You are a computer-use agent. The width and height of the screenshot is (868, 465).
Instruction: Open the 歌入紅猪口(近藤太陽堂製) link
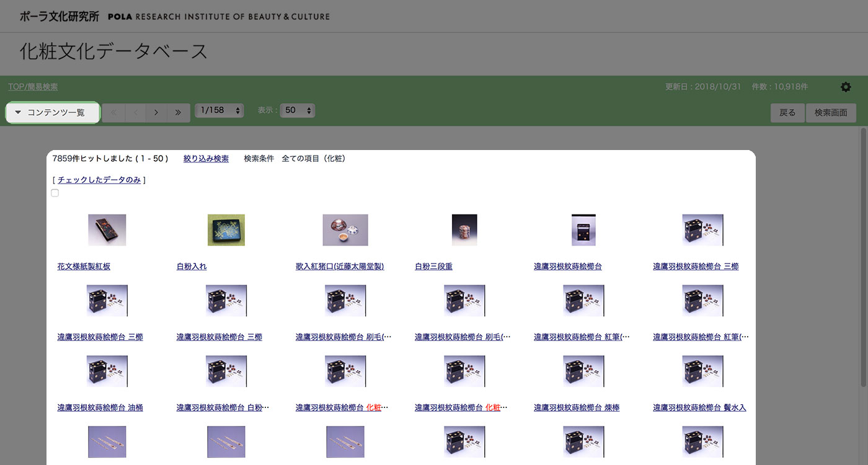[340, 267]
